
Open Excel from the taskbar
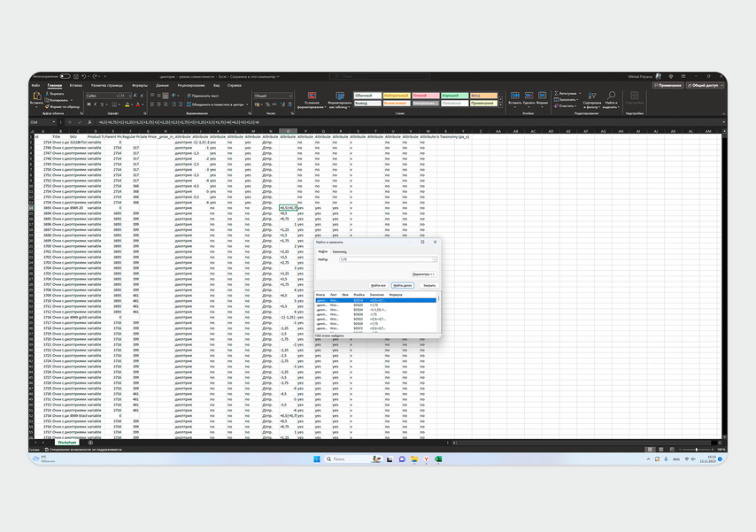point(438,459)
